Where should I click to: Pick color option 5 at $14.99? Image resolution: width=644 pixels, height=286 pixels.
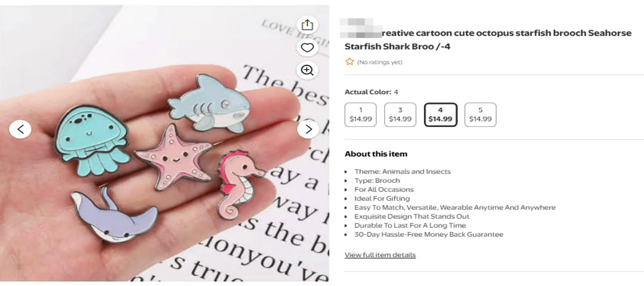point(480,114)
